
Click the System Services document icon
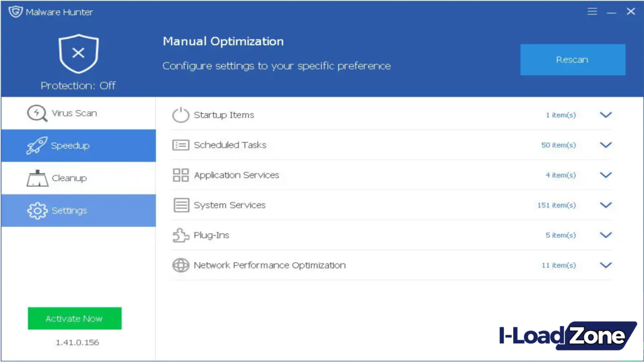(180, 205)
